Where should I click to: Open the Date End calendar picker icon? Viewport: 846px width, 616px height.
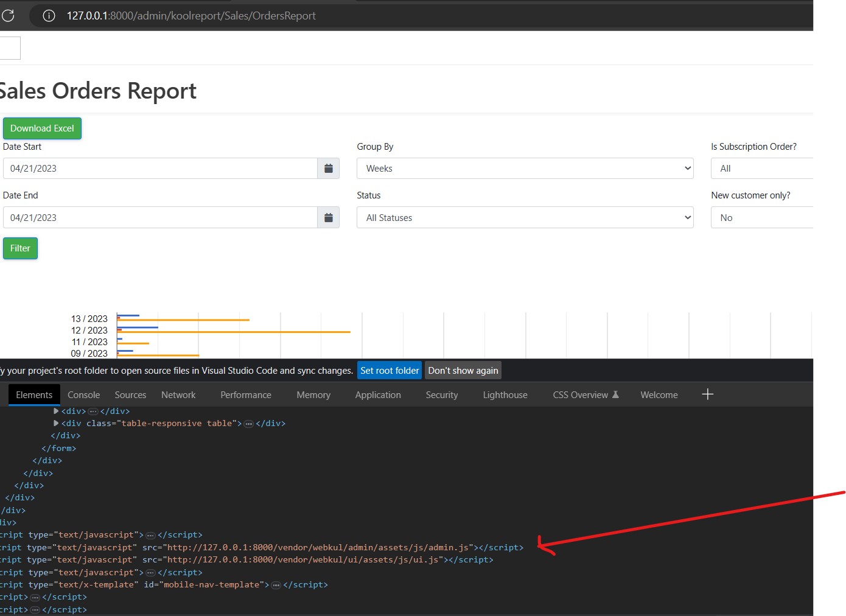pyautogui.click(x=328, y=217)
